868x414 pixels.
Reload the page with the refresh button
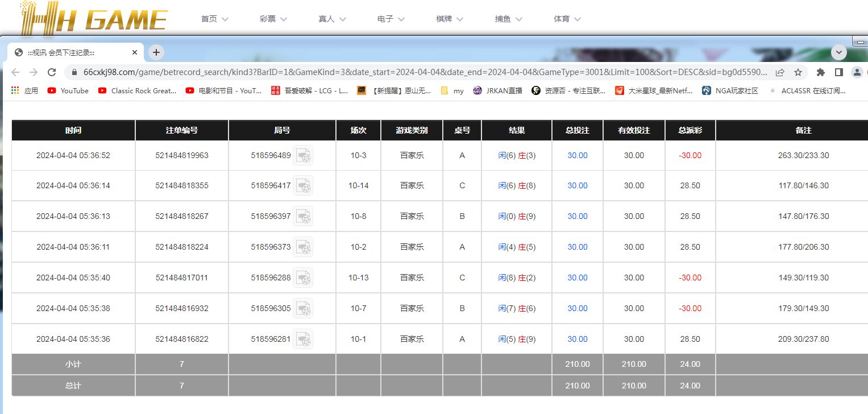52,72
